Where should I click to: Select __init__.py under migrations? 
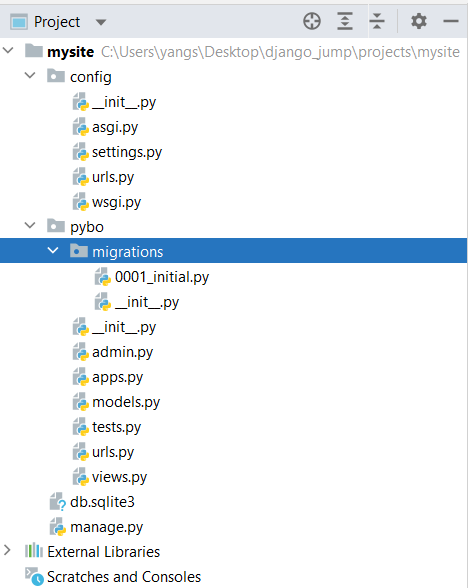tap(147, 302)
